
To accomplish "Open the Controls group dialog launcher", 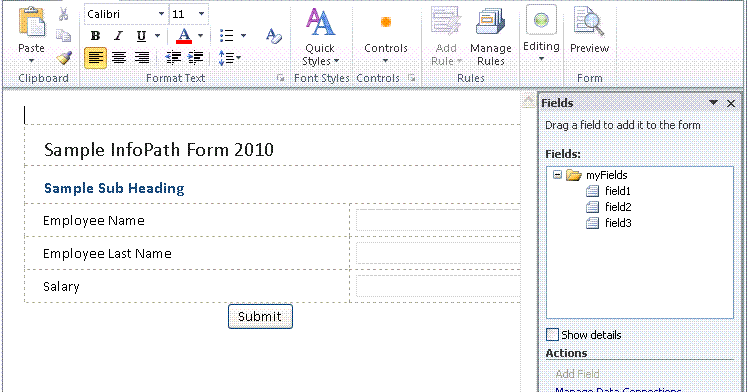I will (412, 78).
